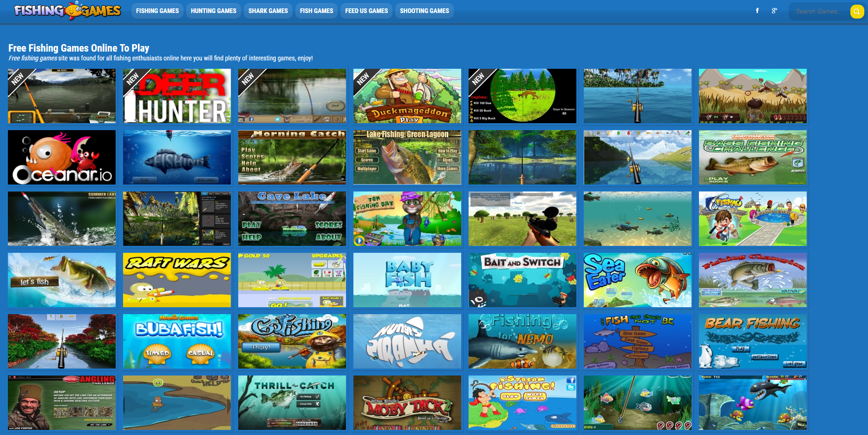This screenshot has height=435, width=868.
Task: Open the green sniper scope hunting game
Action: 522,96
